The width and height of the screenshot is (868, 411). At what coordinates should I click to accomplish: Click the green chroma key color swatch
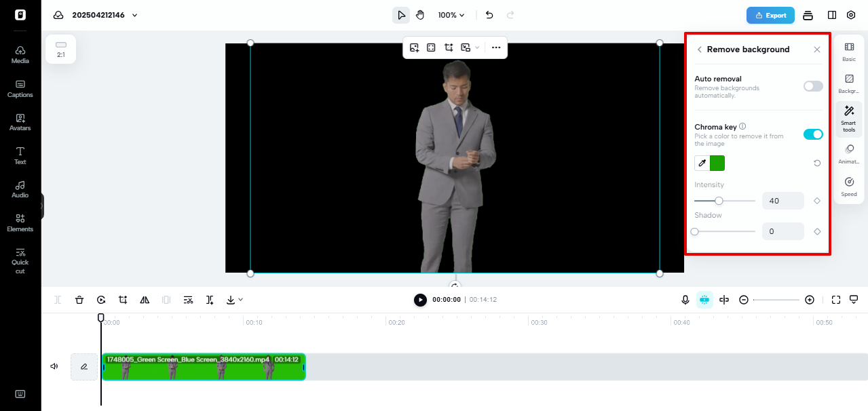point(717,163)
